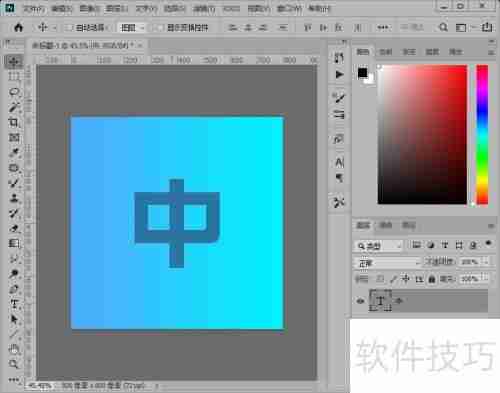Select the Hand tool
The height and width of the screenshot is (393, 500).
pos(14,349)
